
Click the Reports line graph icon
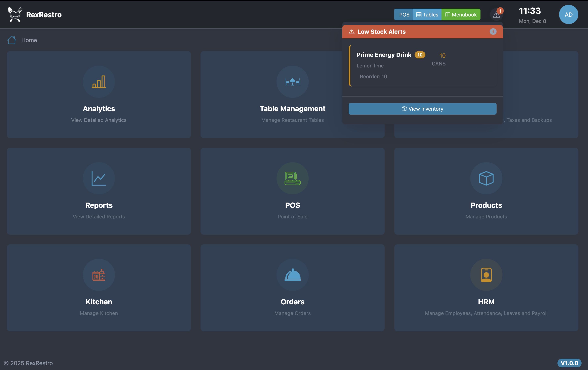pos(99,178)
